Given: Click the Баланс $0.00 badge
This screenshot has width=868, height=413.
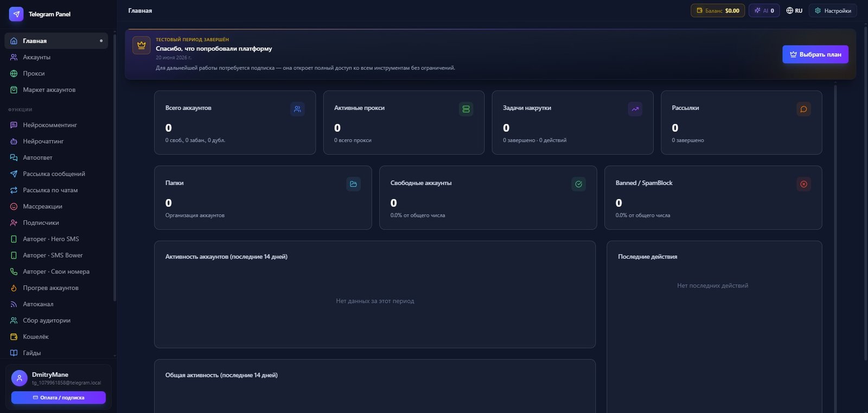Looking at the screenshot, I should click(718, 10).
